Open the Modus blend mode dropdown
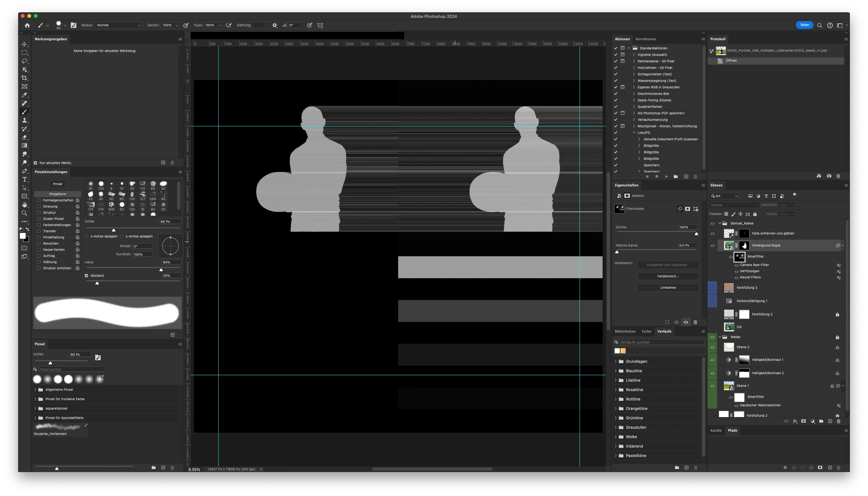 [x=118, y=25]
